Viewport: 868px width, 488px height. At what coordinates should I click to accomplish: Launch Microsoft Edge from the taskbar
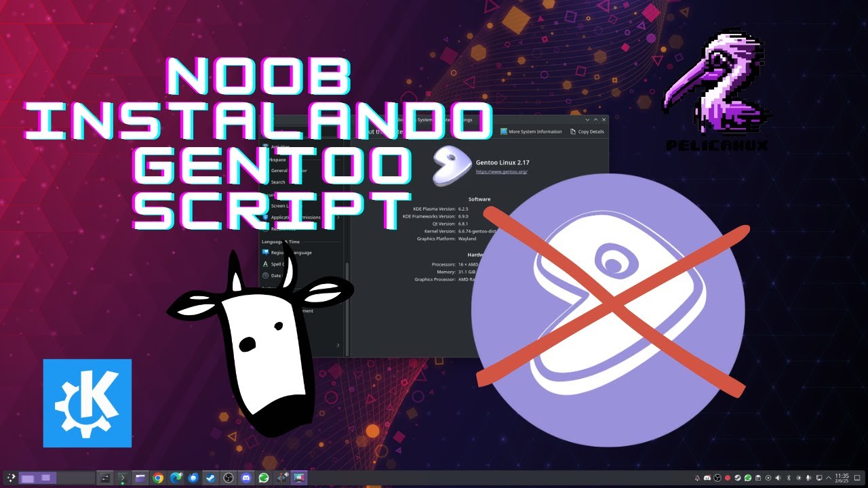click(176, 478)
